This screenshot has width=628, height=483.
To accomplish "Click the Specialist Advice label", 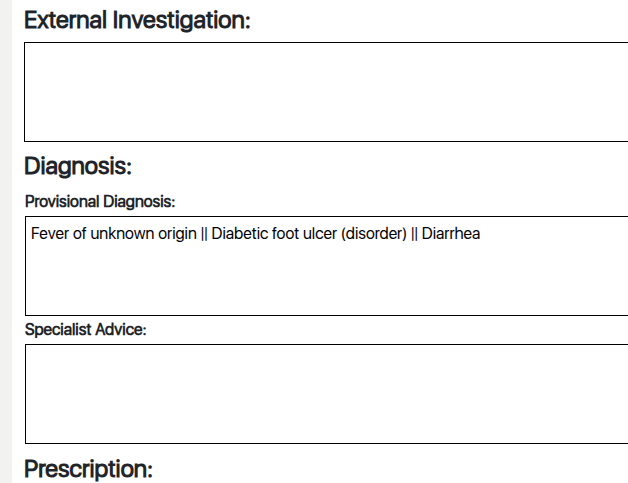I will (x=86, y=331).
